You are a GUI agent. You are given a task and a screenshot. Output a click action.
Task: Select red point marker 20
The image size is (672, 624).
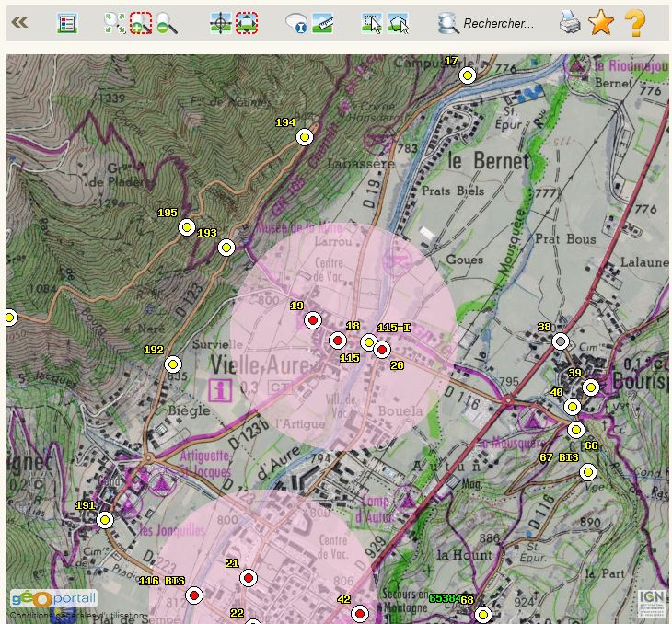[382, 350]
